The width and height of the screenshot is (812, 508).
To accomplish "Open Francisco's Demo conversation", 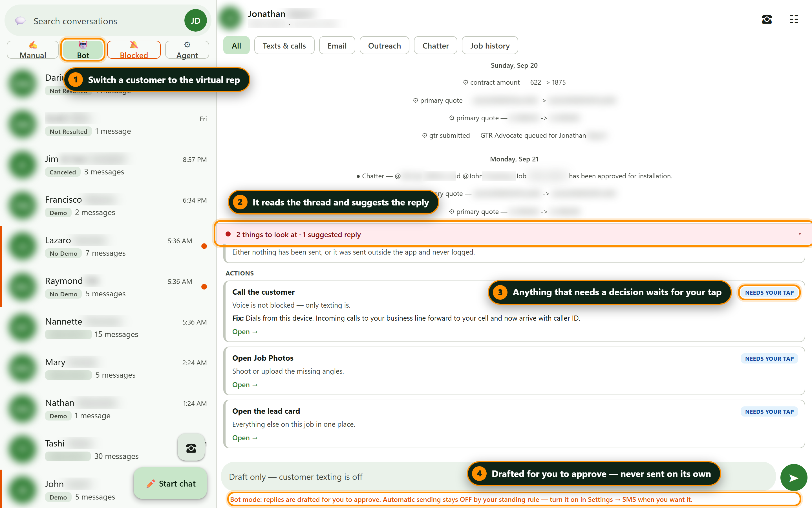I will (108, 206).
